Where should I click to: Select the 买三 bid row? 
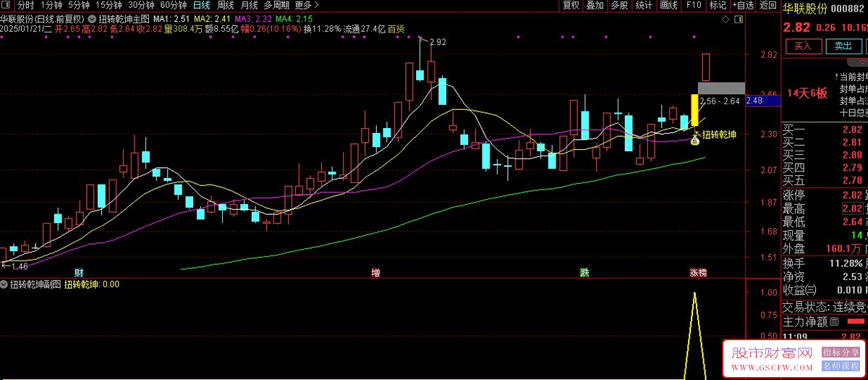pyautogui.click(x=825, y=155)
